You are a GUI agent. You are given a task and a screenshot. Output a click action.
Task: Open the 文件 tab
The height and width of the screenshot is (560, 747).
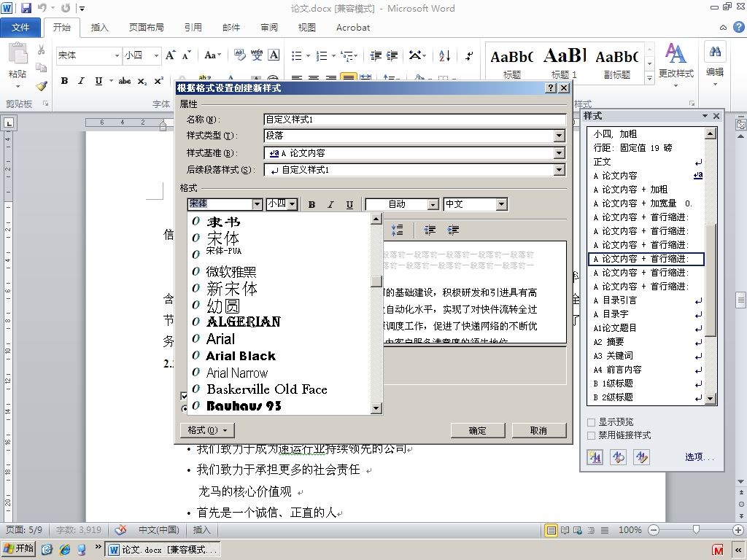point(20,28)
